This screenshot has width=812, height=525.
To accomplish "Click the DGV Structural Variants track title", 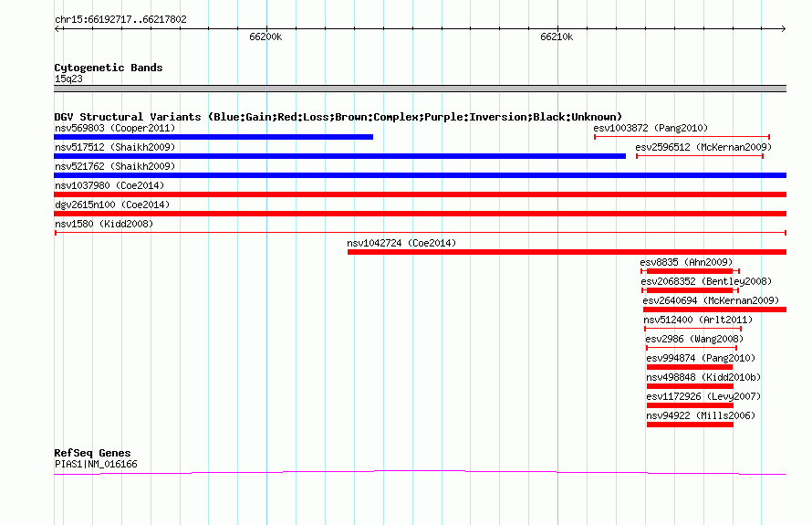I will pos(338,117).
